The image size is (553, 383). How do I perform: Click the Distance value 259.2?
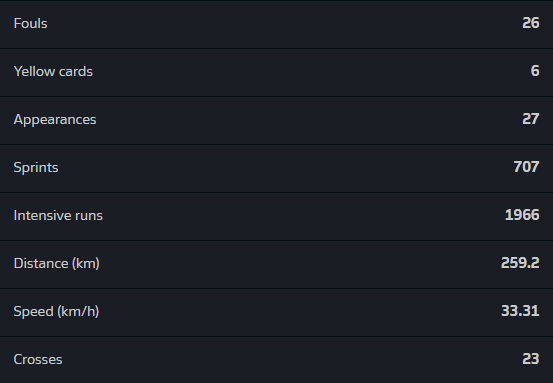click(x=520, y=263)
